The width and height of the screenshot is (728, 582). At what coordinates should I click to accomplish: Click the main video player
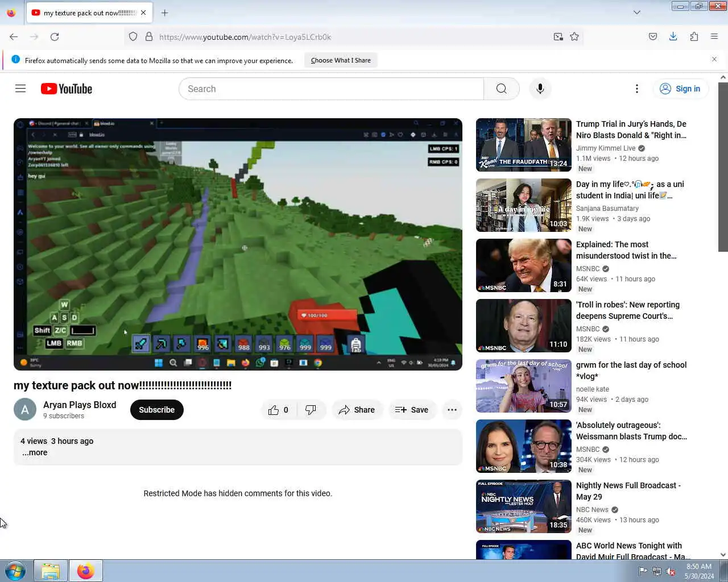pos(238,244)
